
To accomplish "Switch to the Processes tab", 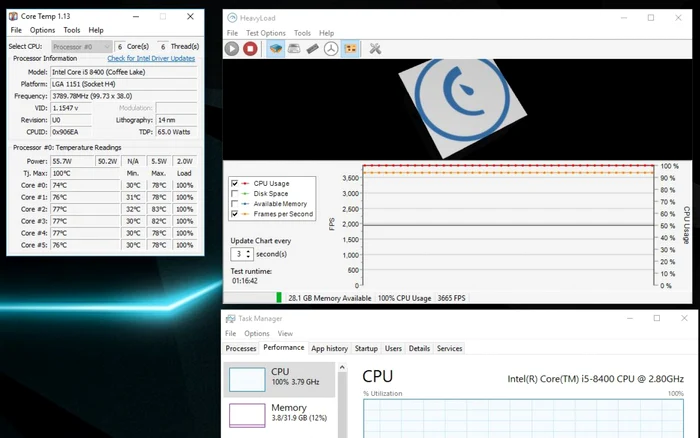I will click(241, 348).
